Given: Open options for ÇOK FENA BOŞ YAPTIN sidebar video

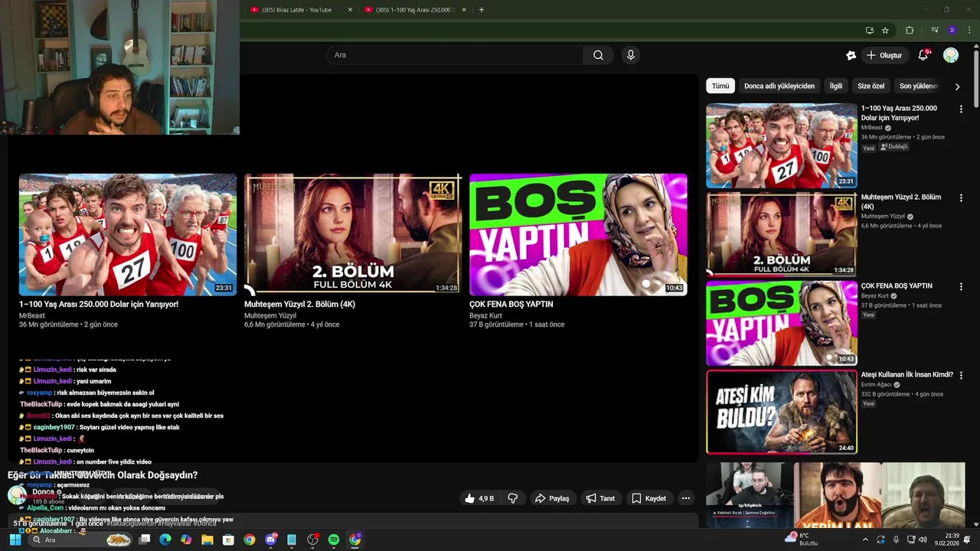Looking at the screenshot, I should (961, 287).
